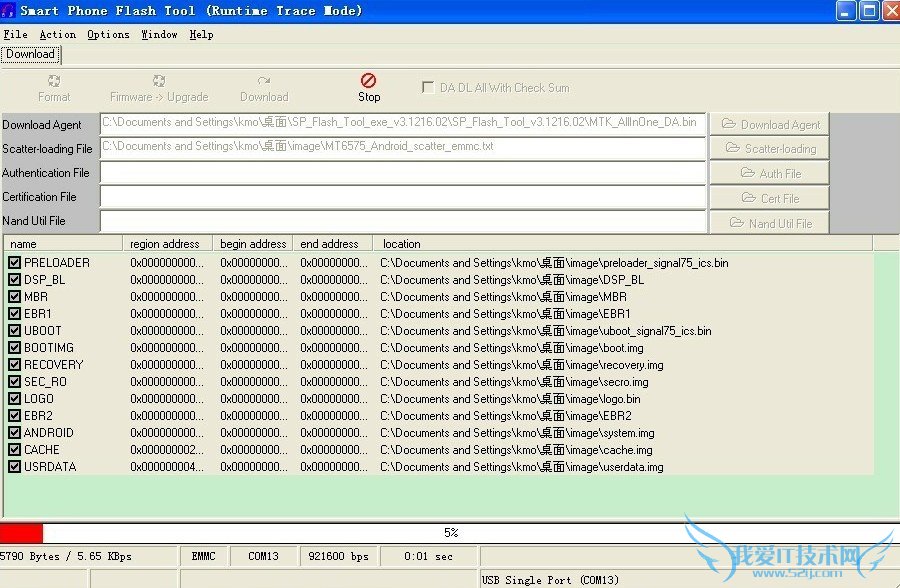900x588 pixels.
Task: Select the Download tab
Action: coord(30,54)
